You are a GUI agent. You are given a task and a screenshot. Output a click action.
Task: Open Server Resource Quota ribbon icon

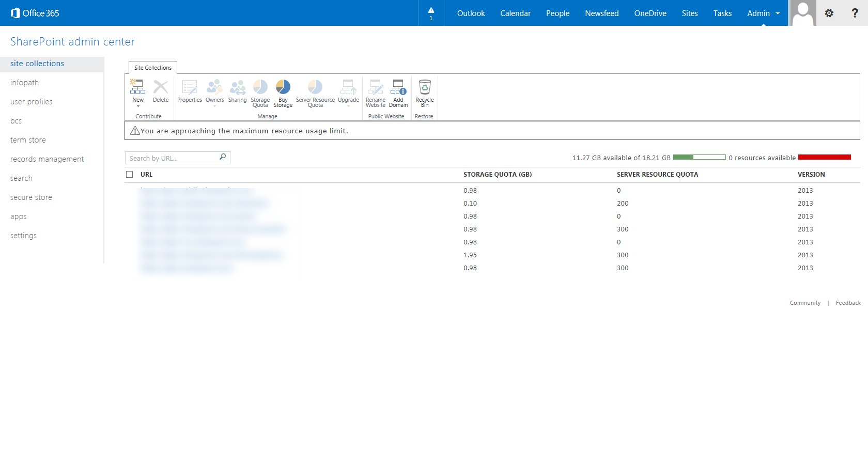pos(315,87)
